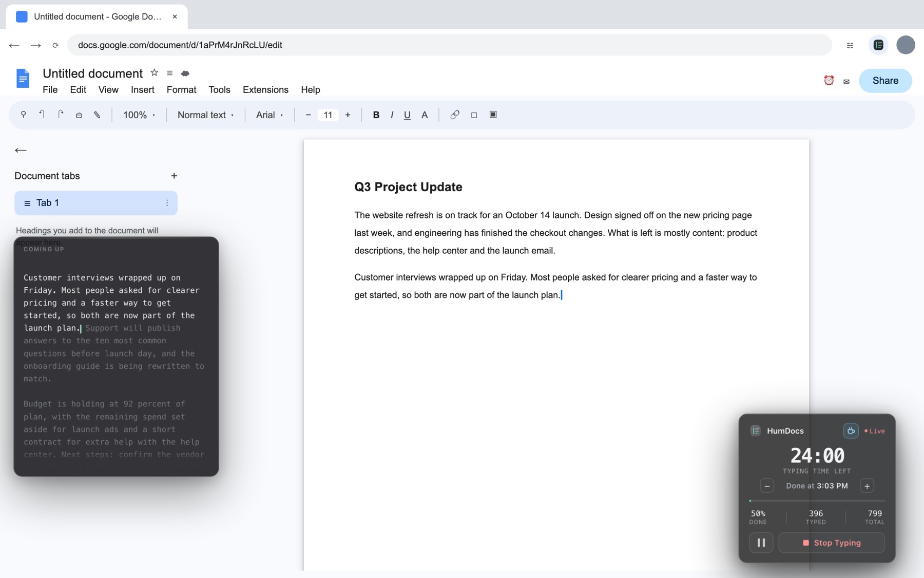Redo the edit using the toolbar arrow

(60, 115)
